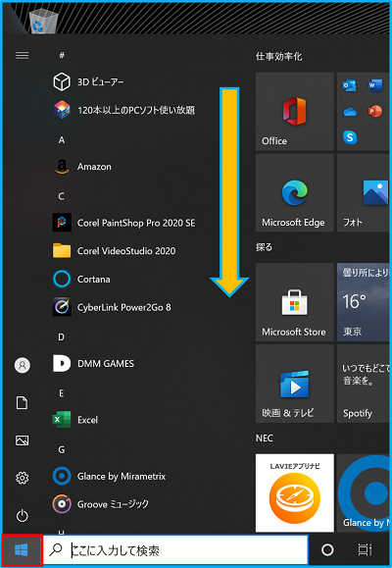Open the 東京 weather tile
The image size is (392, 568).
[x=363, y=302]
